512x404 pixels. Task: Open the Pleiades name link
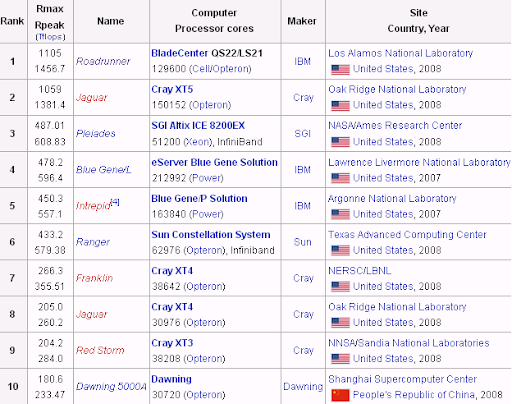(x=96, y=134)
